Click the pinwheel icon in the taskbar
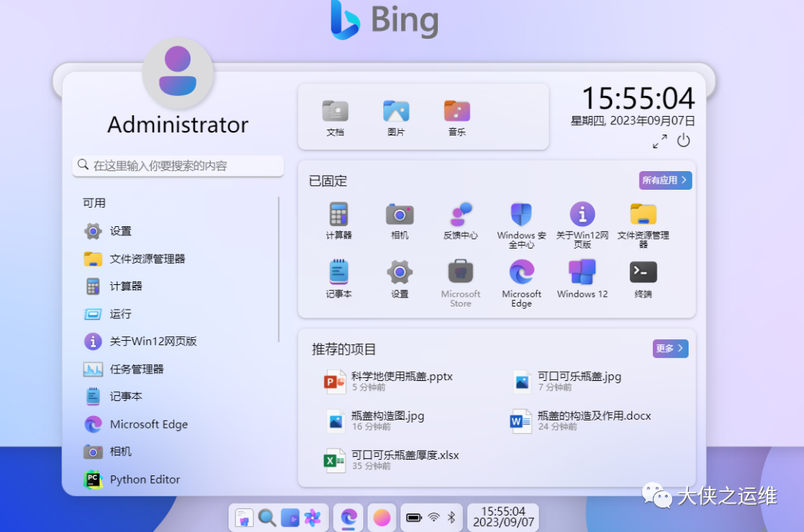This screenshot has height=532, width=804. pos(312,518)
